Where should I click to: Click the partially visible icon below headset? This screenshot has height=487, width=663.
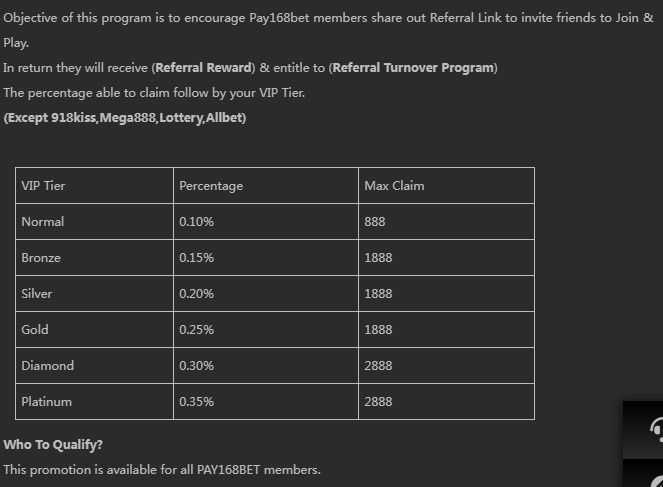click(655, 477)
